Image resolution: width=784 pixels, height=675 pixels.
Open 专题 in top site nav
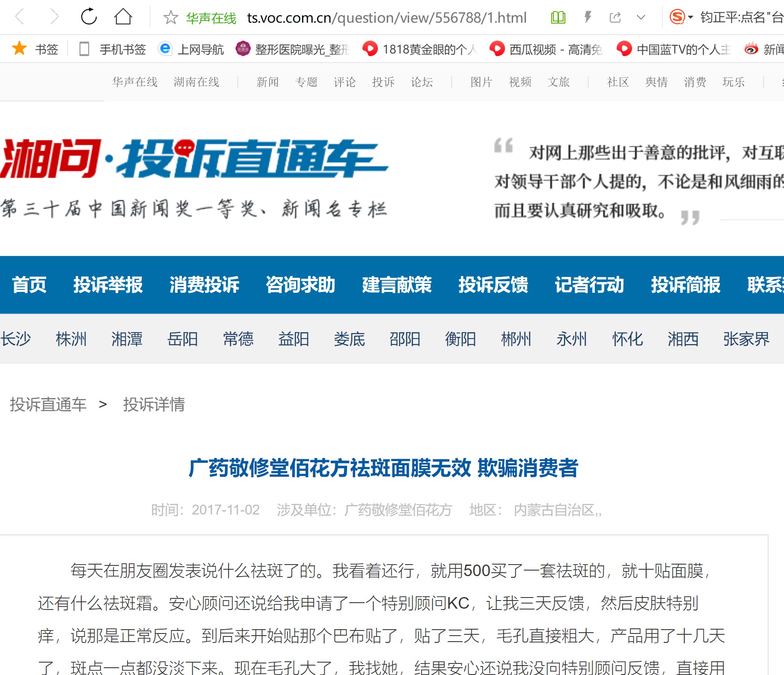tap(306, 82)
